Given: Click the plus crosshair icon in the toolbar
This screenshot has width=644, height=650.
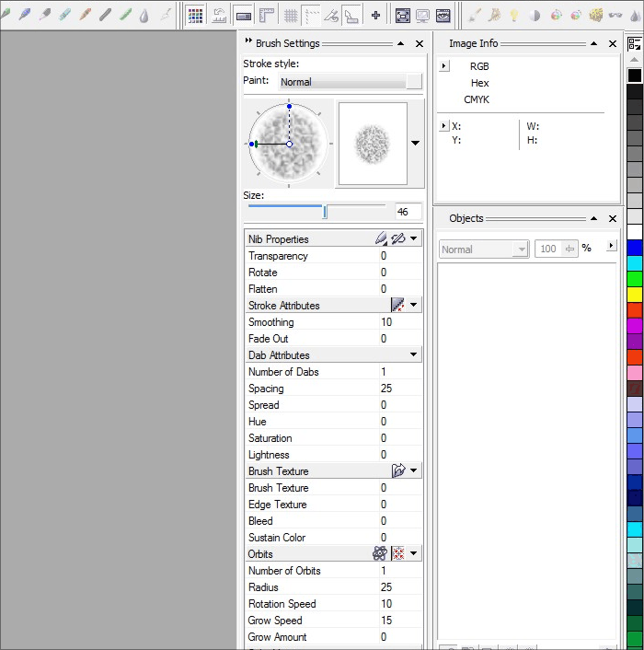Looking at the screenshot, I should coord(375,15).
